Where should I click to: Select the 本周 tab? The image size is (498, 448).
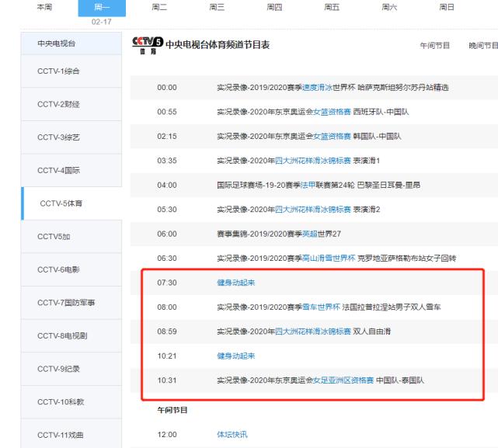[x=45, y=7]
